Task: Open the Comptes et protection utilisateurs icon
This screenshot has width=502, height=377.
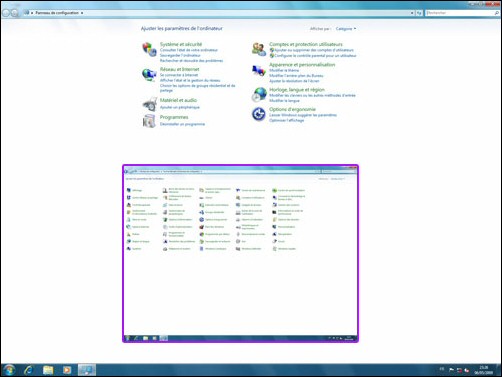Action: (x=259, y=49)
